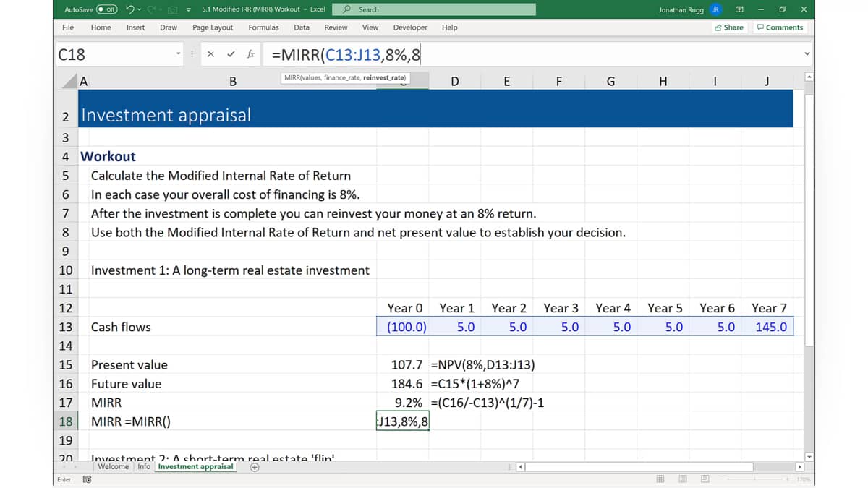Click the 'Year 4' header cell
This screenshot has height=488, width=868.
point(611,308)
